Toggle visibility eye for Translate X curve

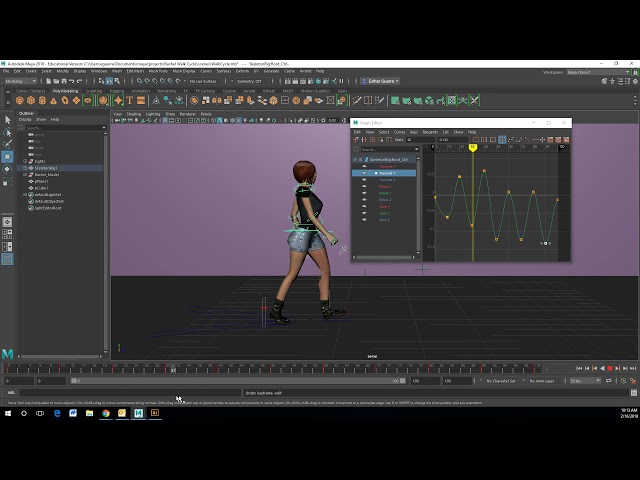tap(364, 167)
